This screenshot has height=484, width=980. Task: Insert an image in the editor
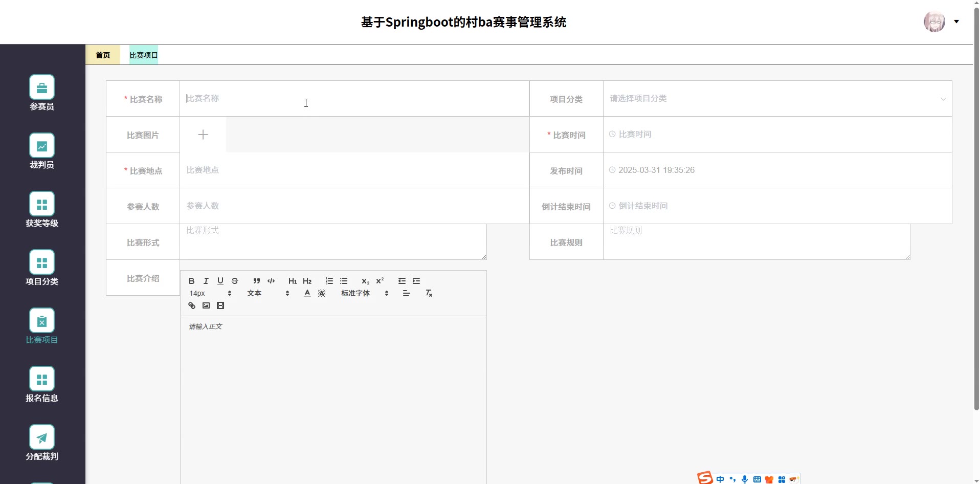206,305
